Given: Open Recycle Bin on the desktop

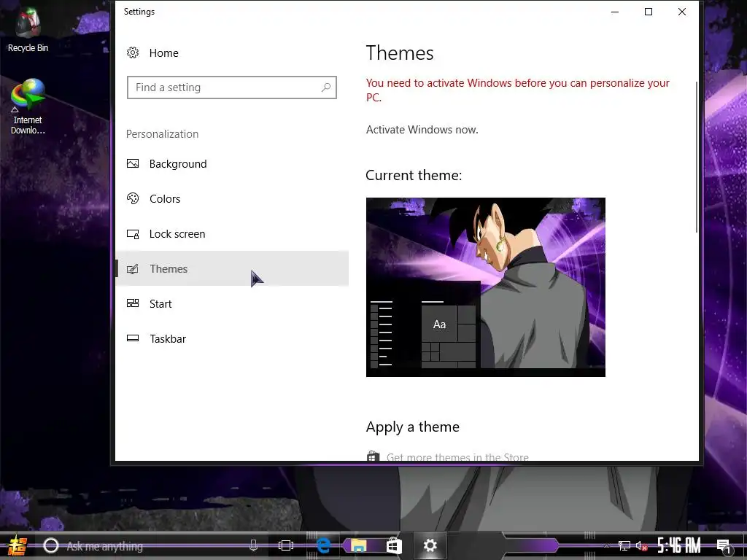Looking at the screenshot, I should (28, 29).
